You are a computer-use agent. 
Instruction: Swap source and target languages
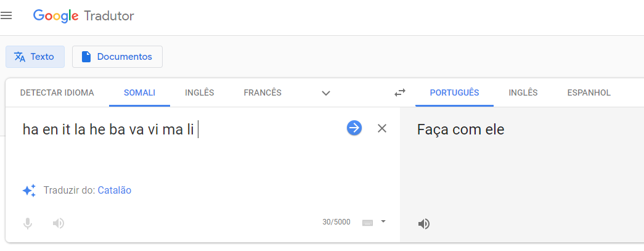[400, 93]
